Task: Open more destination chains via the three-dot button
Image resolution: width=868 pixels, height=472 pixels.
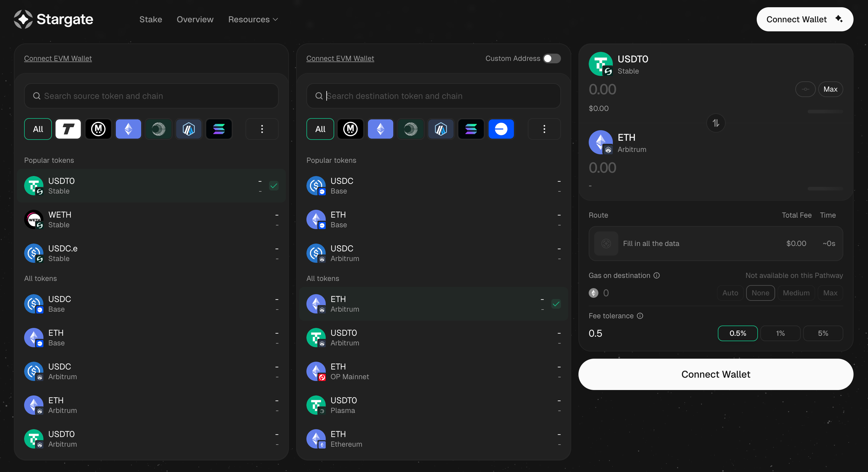Action: (x=544, y=129)
